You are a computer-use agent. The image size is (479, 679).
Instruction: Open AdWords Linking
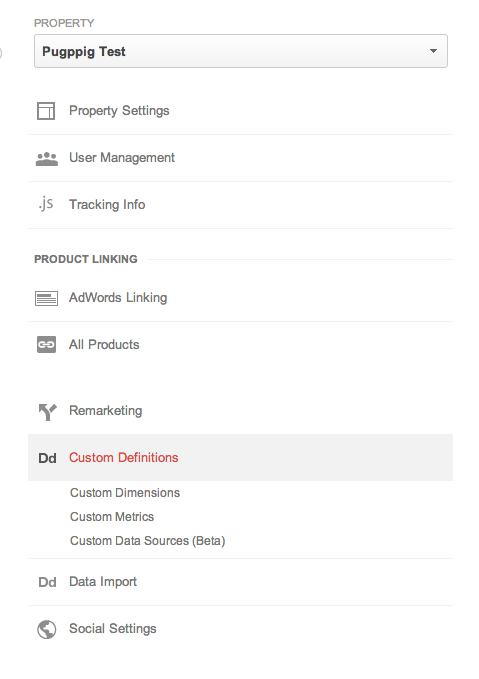[x=240, y=298]
